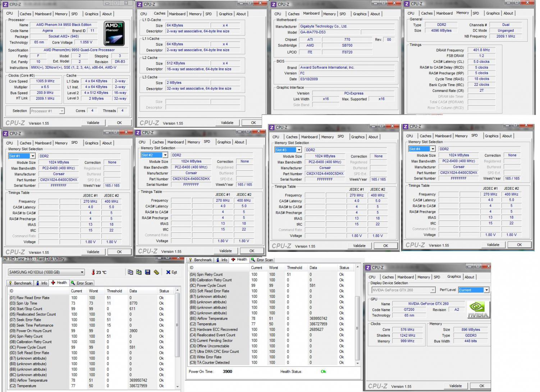The image size is (540, 392).
Task: Click OK in the GeForce Graphics window
Action: click(x=482, y=386)
